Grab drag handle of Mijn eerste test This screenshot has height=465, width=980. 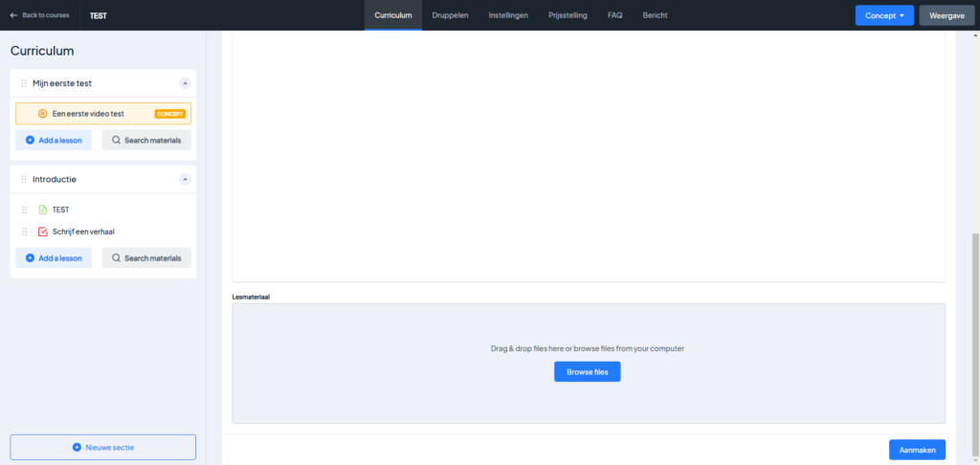[x=24, y=83]
